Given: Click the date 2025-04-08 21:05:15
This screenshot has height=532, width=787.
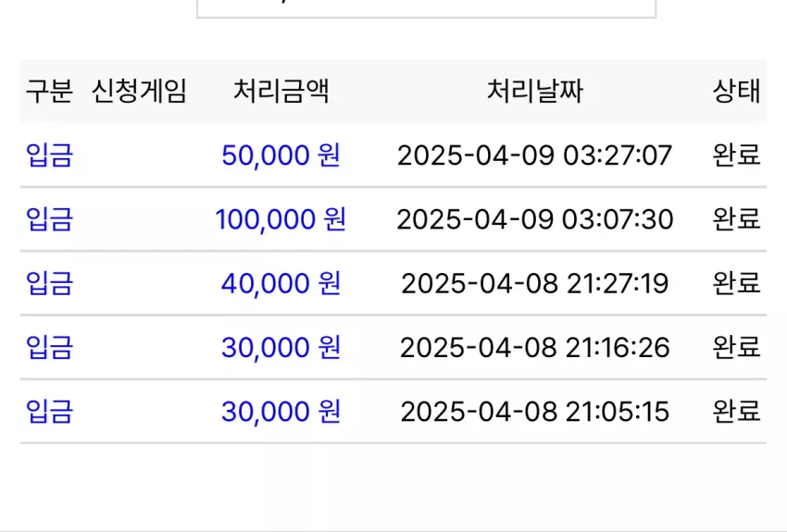Looking at the screenshot, I should click(534, 412).
